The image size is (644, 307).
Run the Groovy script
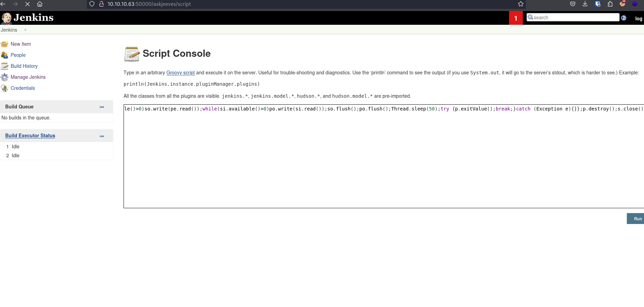click(635, 219)
